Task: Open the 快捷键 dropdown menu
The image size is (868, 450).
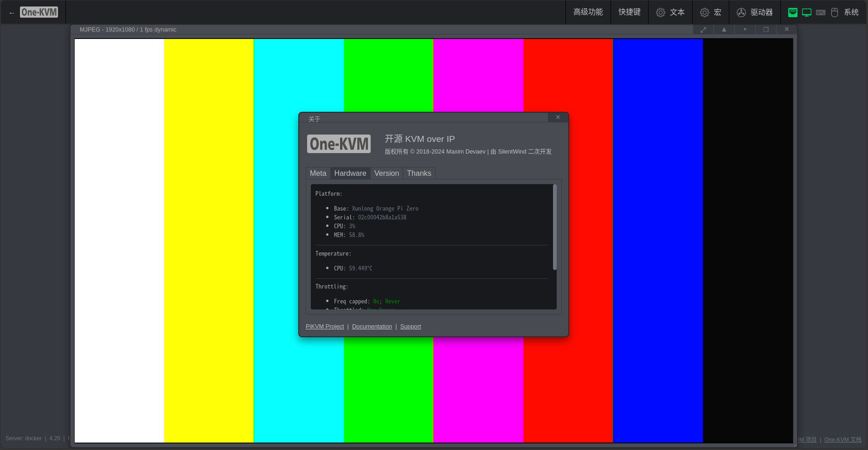Action: click(629, 12)
